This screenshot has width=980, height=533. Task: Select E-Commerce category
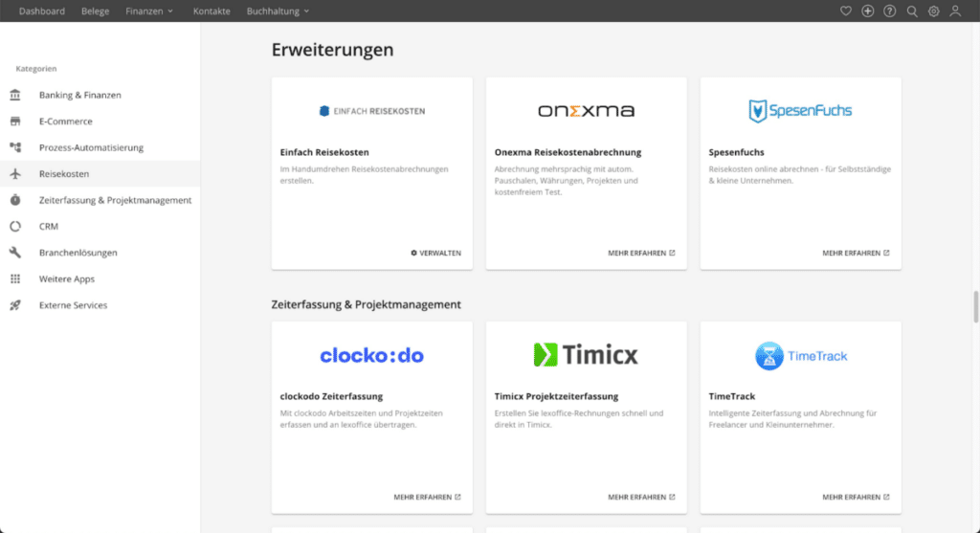pyautogui.click(x=100, y=122)
